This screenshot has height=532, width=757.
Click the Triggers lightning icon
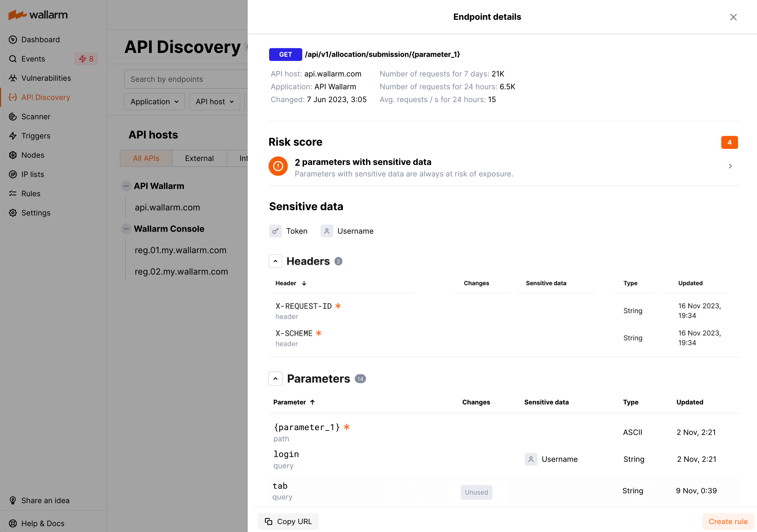[13, 136]
